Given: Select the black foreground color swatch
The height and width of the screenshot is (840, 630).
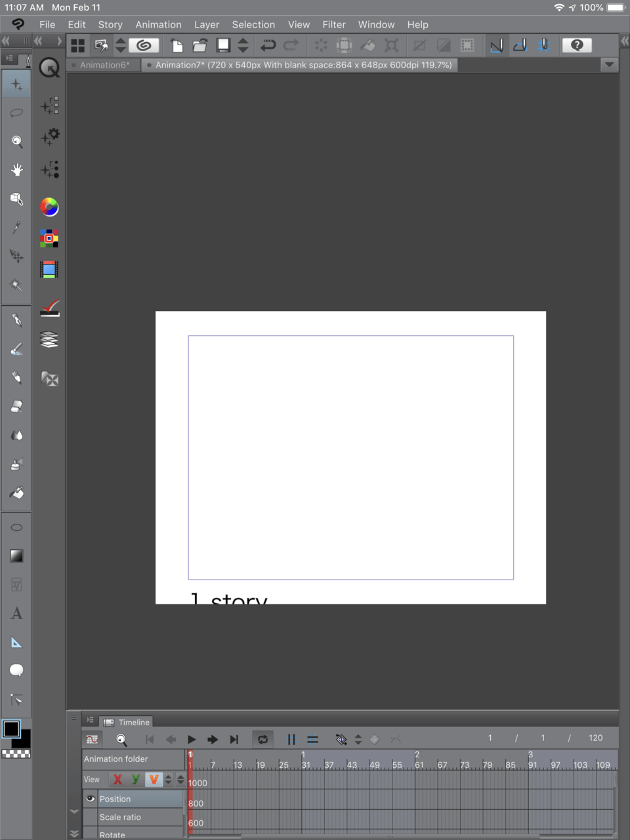Looking at the screenshot, I should click(11, 729).
